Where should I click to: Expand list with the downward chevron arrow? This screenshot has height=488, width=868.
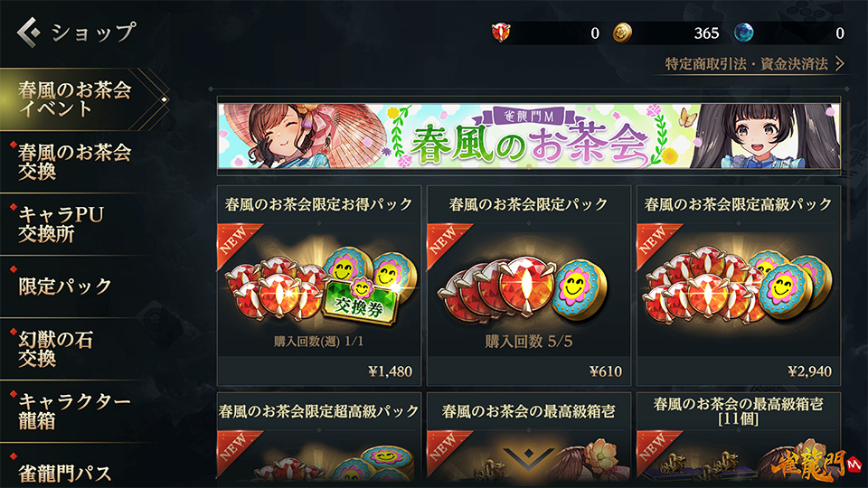[x=528, y=458]
